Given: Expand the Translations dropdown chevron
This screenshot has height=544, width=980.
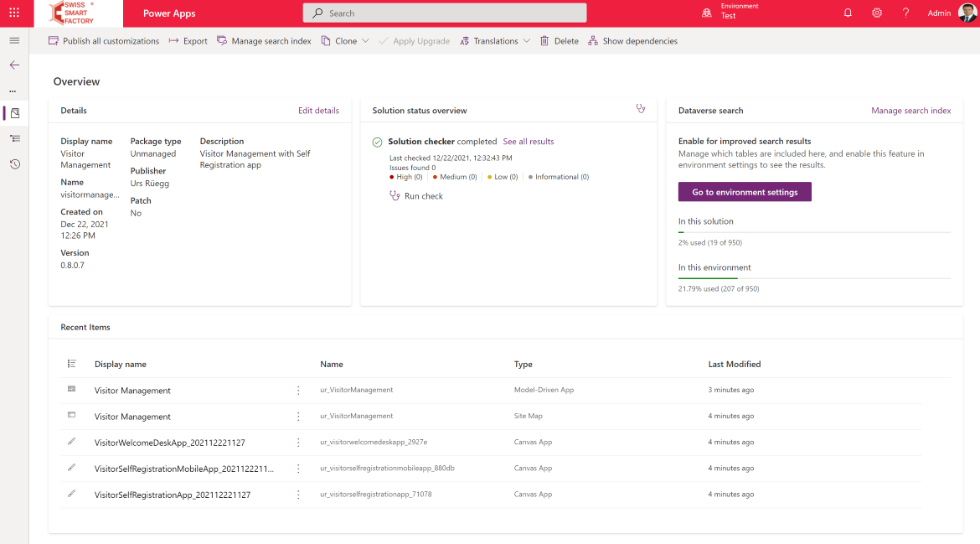Looking at the screenshot, I should pyautogui.click(x=526, y=40).
